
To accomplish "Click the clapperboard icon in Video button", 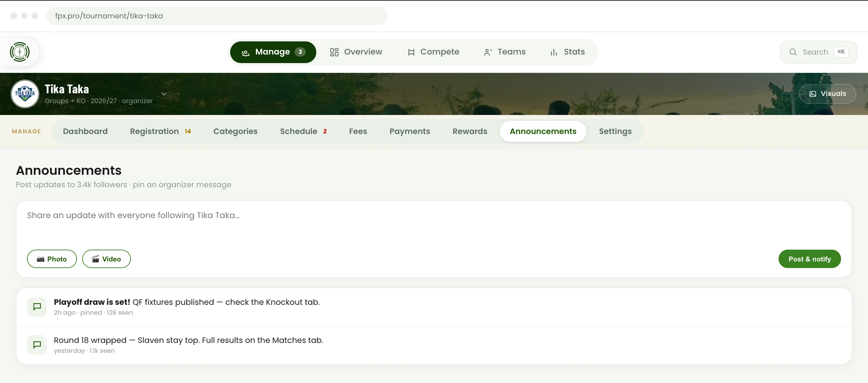I will pyautogui.click(x=95, y=259).
